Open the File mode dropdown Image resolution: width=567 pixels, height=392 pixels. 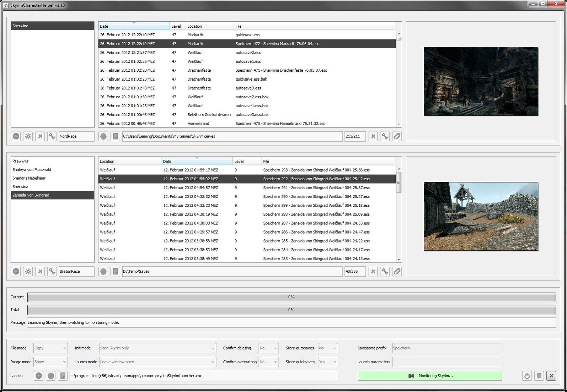(50, 348)
